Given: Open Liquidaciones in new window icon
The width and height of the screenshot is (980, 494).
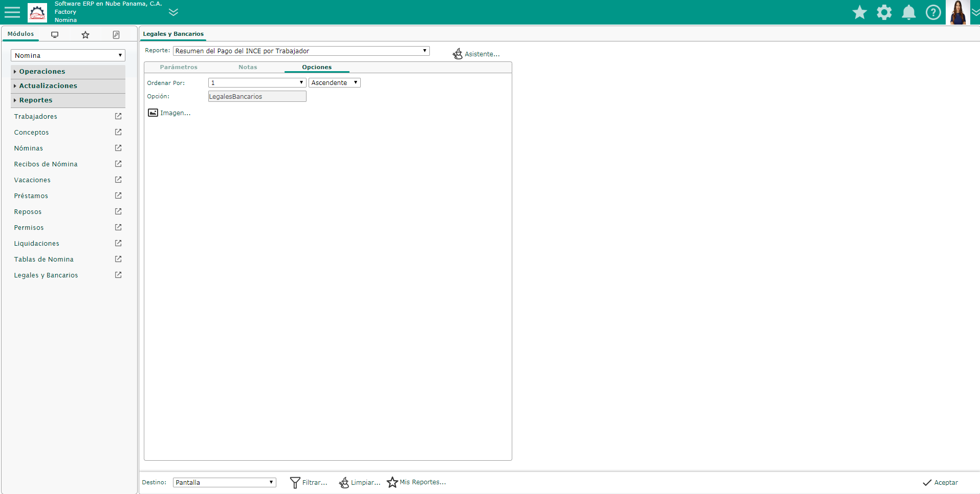Looking at the screenshot, I should [x=118, y=243].
